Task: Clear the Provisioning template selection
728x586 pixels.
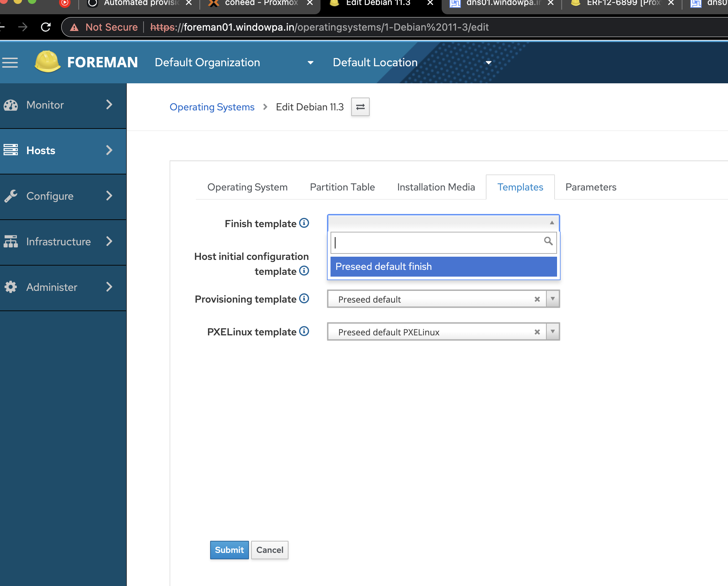Action: (x=537, y=299)
